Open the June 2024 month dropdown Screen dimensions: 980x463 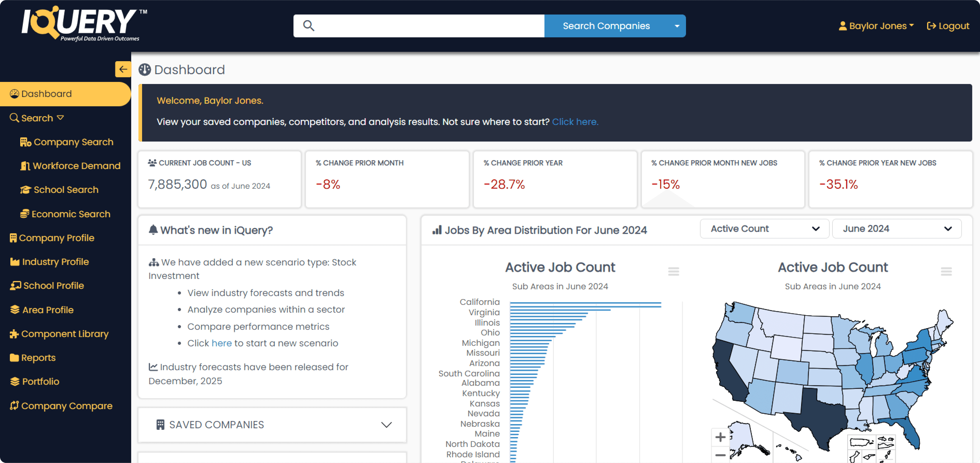(x=897, y=229)
